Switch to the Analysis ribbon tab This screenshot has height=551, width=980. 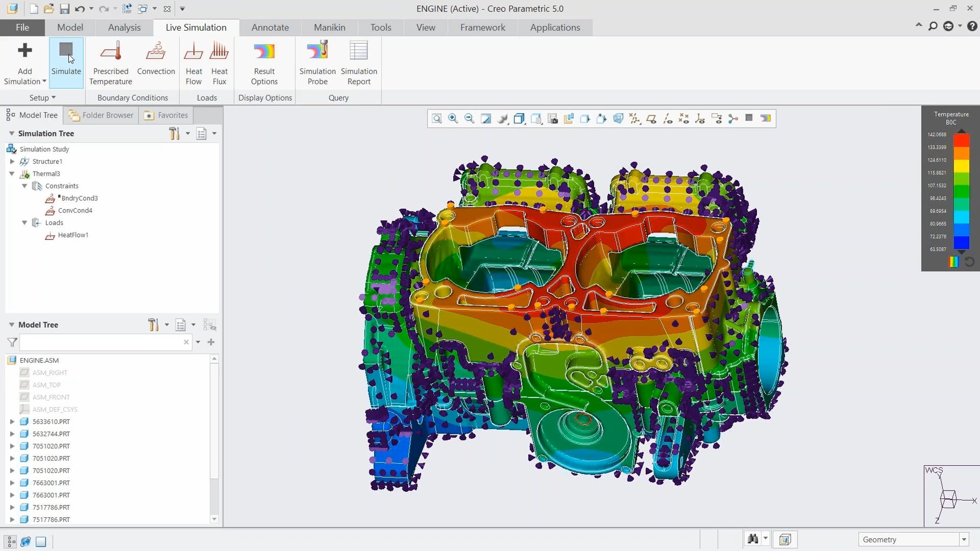[124, 27]
